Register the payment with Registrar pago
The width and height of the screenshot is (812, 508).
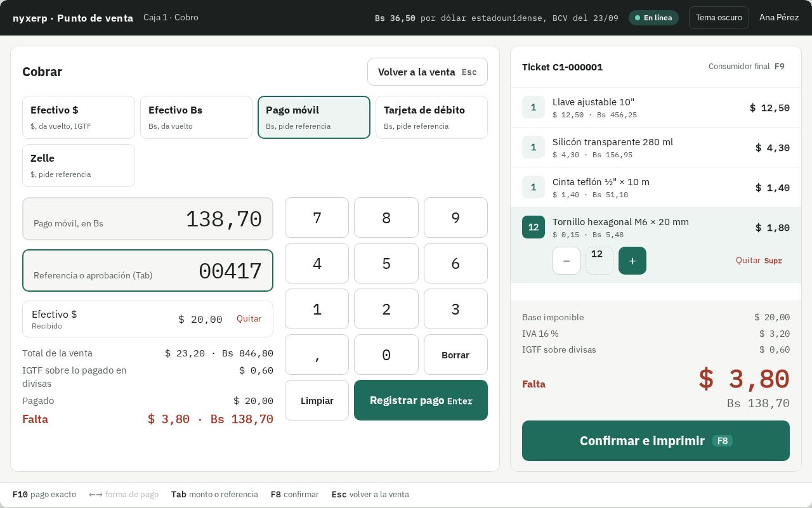point(421,400)
